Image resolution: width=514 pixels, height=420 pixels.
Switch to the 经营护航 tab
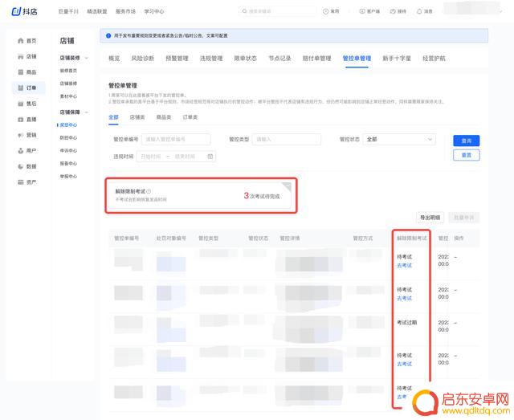(x=434, y=59)
